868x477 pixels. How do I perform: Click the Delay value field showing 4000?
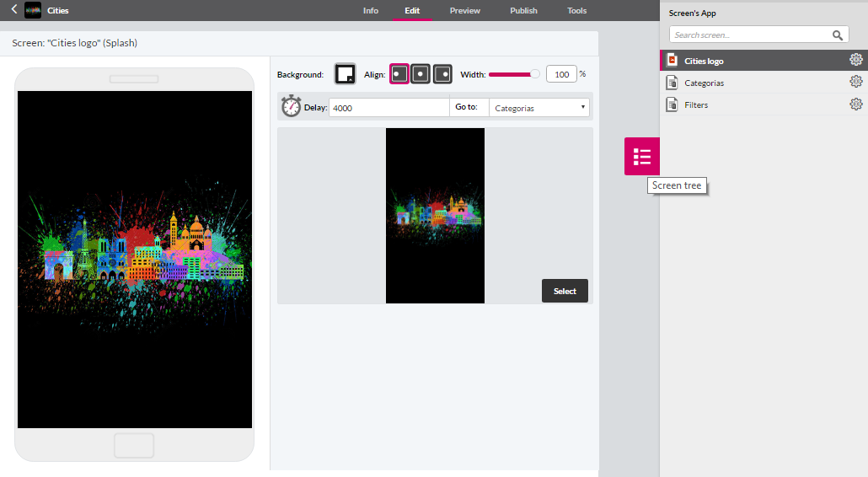click(389, 108)
